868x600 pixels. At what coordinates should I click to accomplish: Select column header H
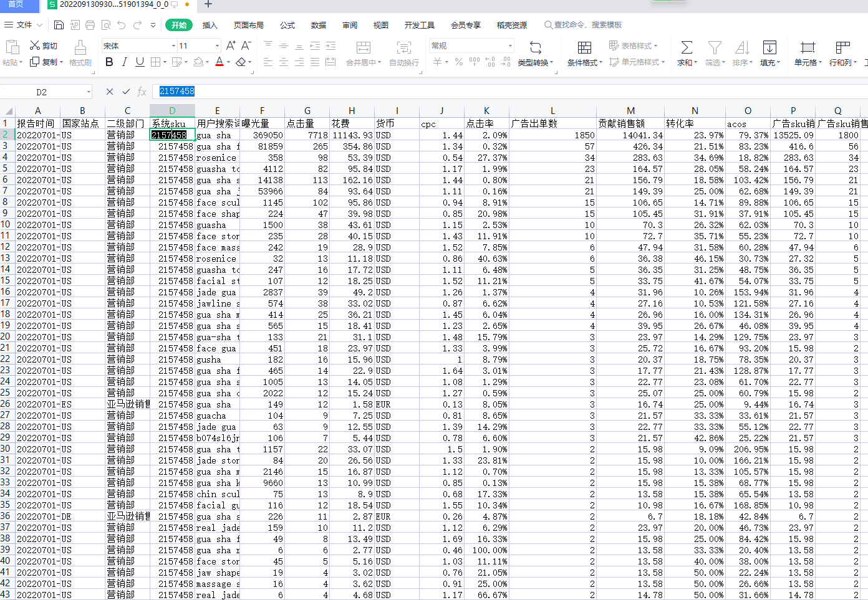352,110
